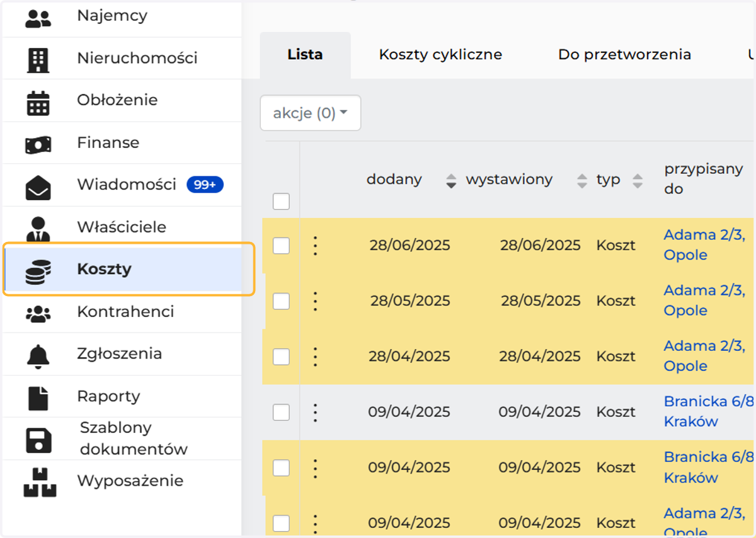Screen dimensions: 756x538
Task: Click the Właściciele person icon
Action: click(38, 230)
